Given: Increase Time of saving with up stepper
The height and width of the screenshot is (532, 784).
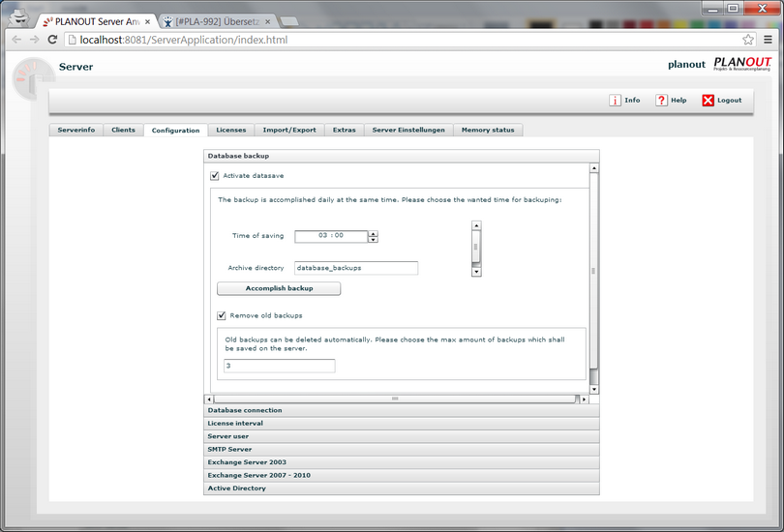Looking at the screenshot, I should 373,234.
